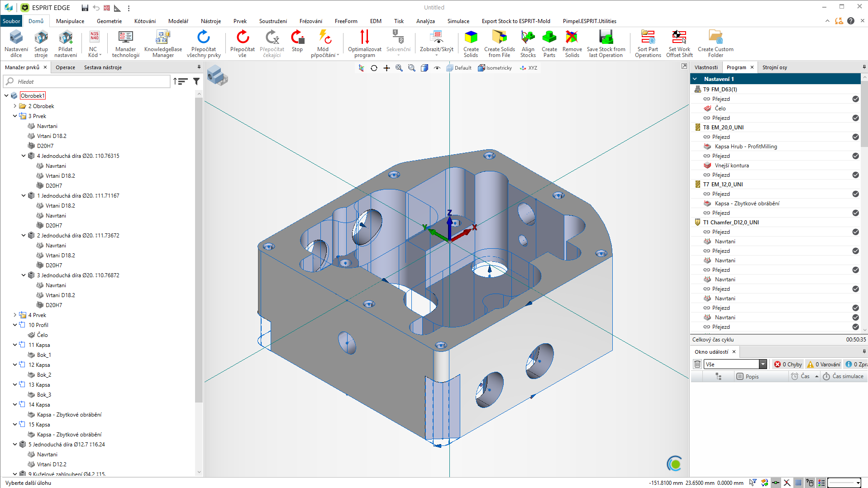Open the Vše dropdown in Okno událostí

[x=763, y=364]
